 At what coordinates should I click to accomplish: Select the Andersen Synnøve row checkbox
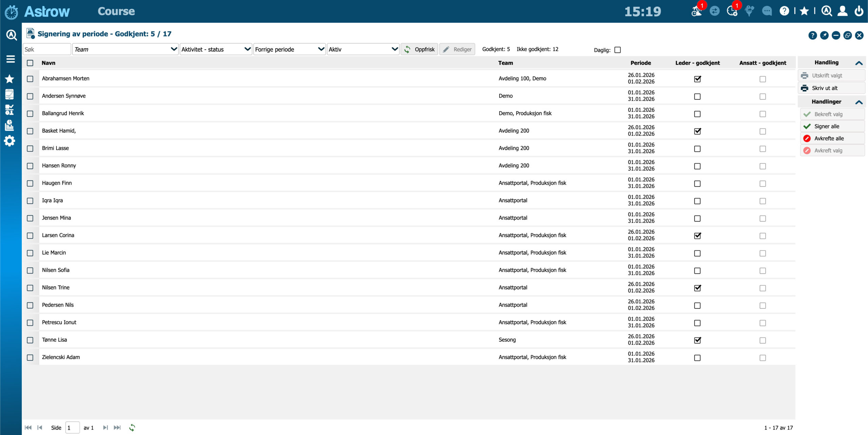(x=30, y=96)
